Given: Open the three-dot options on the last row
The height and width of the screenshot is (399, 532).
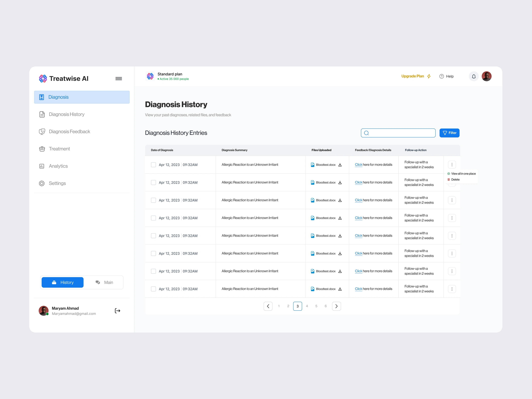Looking at the screenshot, I should pos(452,289).
